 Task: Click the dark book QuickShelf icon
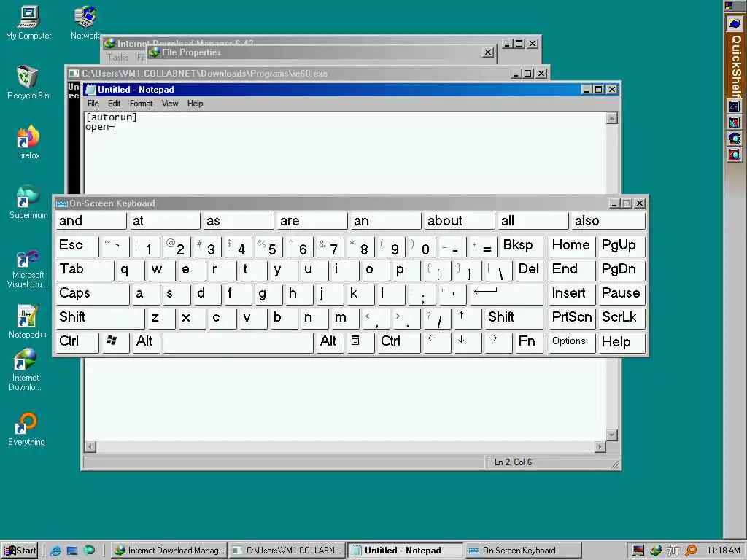[x=734, y=106]
